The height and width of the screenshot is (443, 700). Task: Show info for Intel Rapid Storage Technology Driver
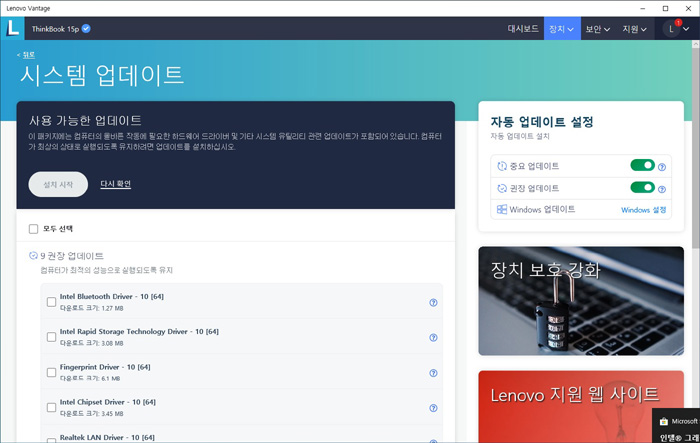433,338
